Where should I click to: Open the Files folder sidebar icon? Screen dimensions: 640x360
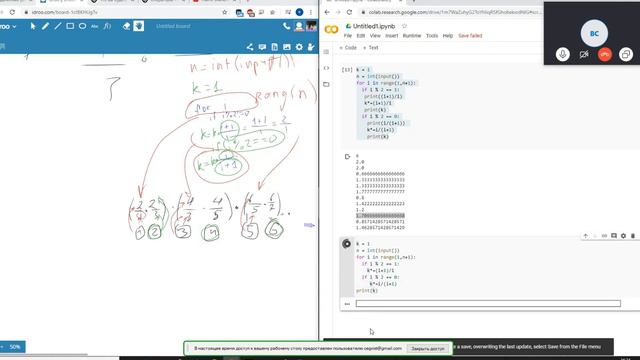click(x=326, y=84)
